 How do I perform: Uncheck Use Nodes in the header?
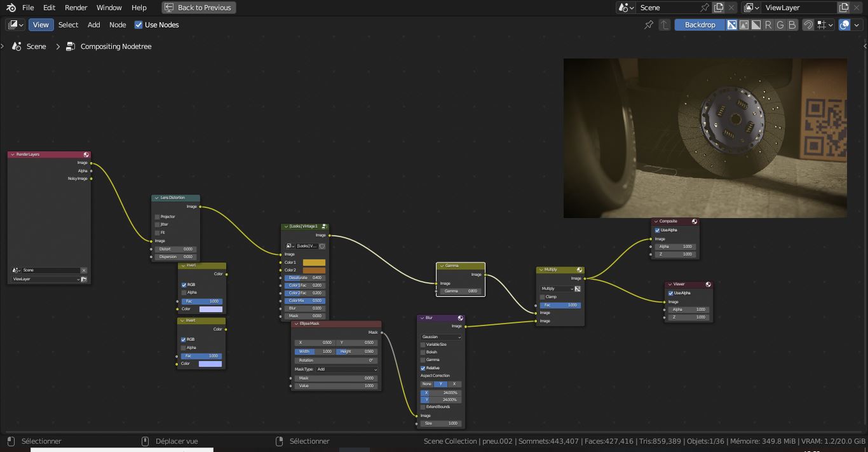(139, 25)
